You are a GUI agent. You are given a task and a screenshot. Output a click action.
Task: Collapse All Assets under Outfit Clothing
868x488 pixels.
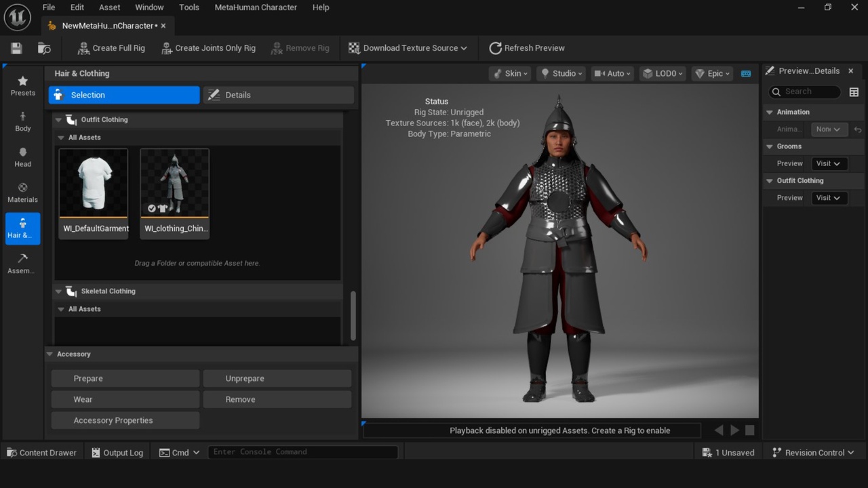click(x=62, y=138)
